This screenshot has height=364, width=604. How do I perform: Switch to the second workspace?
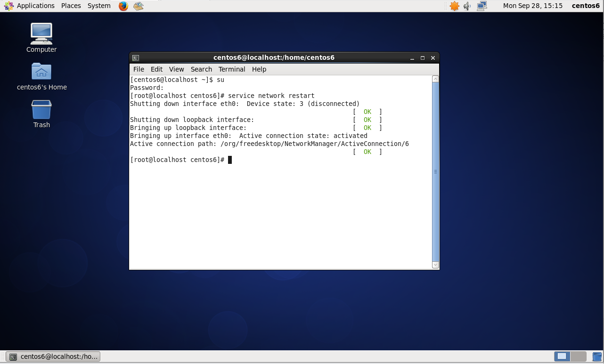pos(579,357)
